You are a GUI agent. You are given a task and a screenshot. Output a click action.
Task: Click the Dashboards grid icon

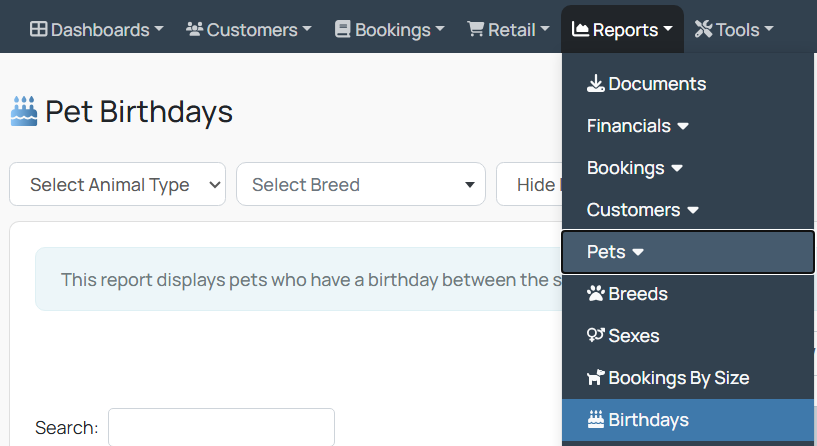[39, 29]
